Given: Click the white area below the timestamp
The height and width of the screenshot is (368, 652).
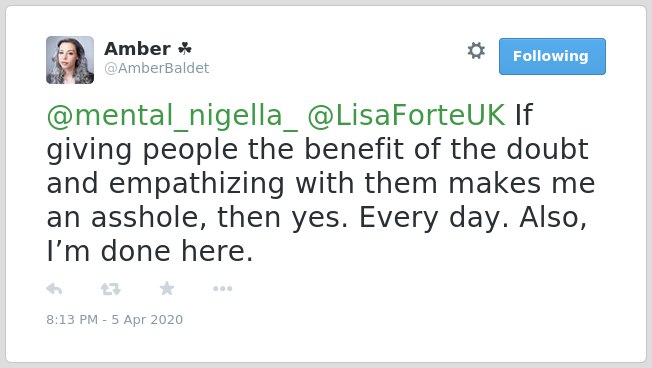Looking at the screenshot, I should (326, 343).
